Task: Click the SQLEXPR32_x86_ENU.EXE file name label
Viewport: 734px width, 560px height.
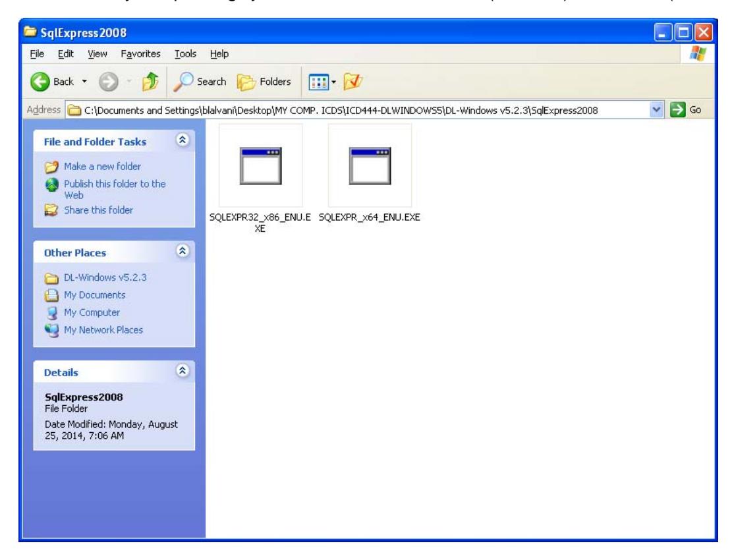Action: click(x=260, y=223)
